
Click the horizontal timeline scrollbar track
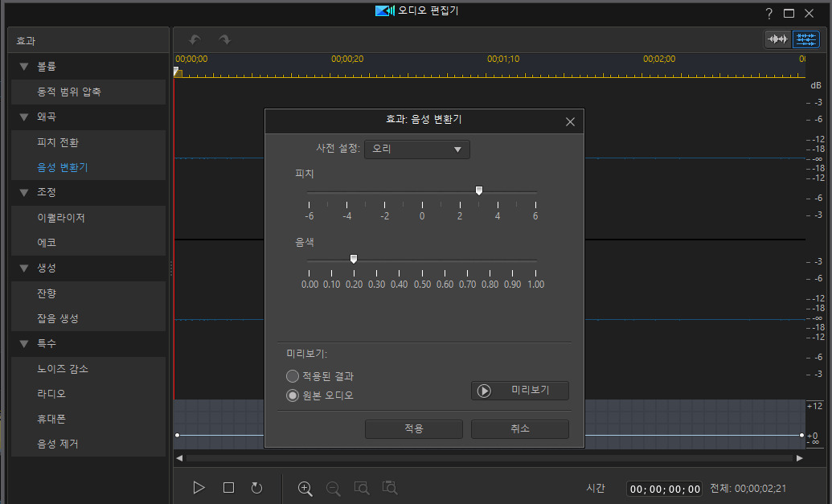click(490, 458)
